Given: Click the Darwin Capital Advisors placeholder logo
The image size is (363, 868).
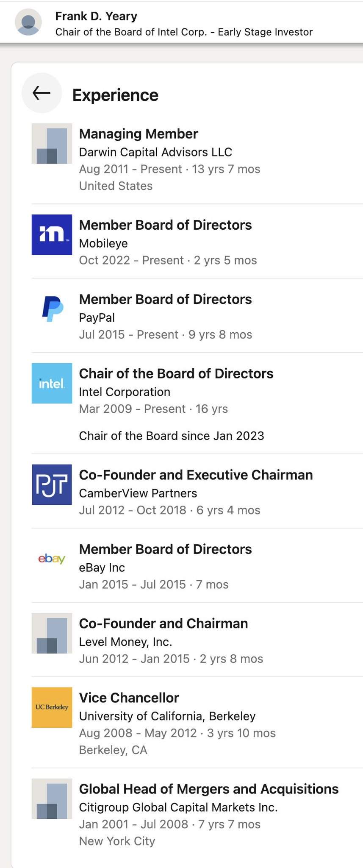Looking at the screenshot, I should pos(52,144).
